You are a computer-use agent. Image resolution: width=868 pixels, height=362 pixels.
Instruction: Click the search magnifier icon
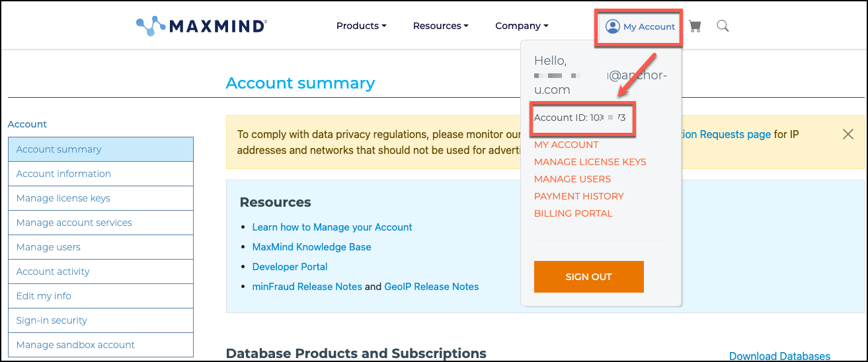723,26
